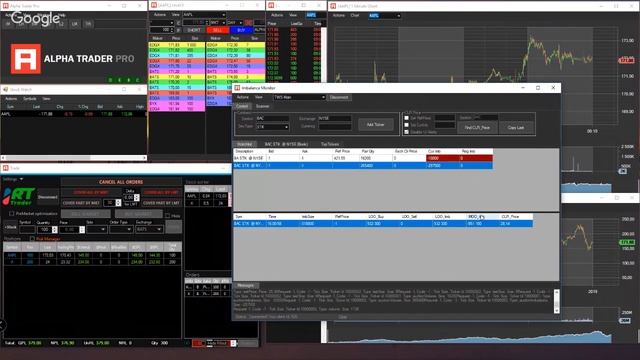The height and width of the screenshot is (360, 640).
Task: Click the AAPL chart window title bar icon
Action: tap(333, 6)
